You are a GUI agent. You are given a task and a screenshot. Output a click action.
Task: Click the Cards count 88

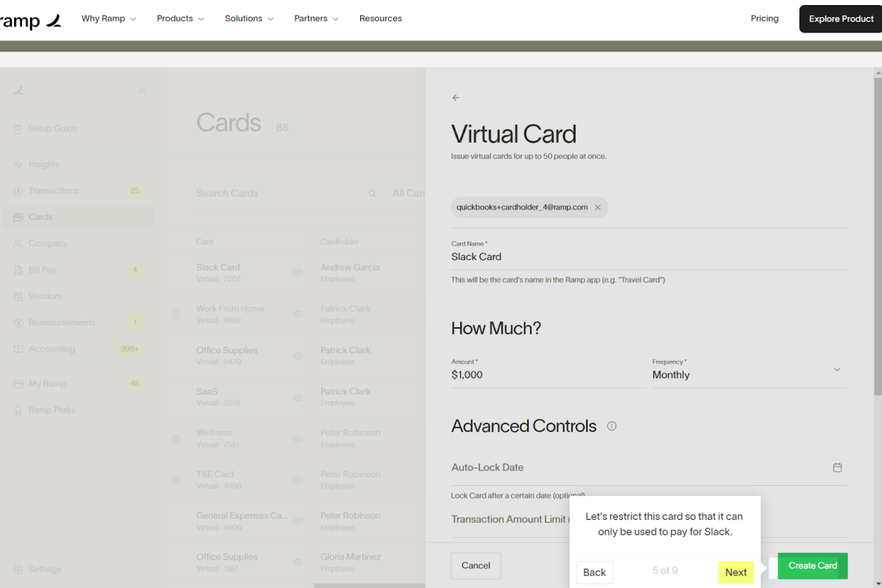pos(282,128)
